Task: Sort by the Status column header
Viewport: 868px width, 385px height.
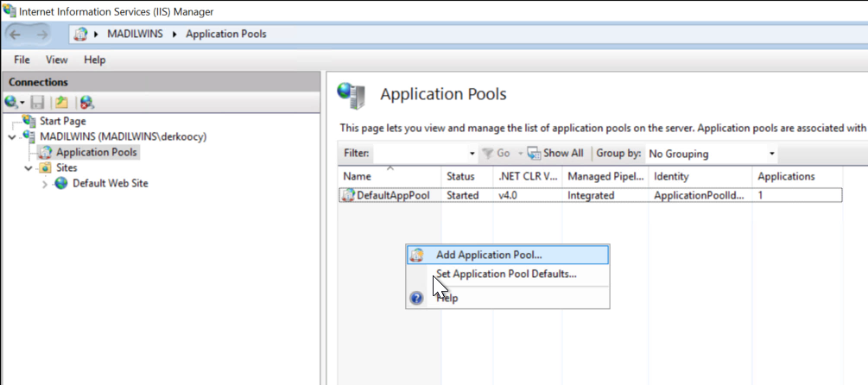Action: 467,176
